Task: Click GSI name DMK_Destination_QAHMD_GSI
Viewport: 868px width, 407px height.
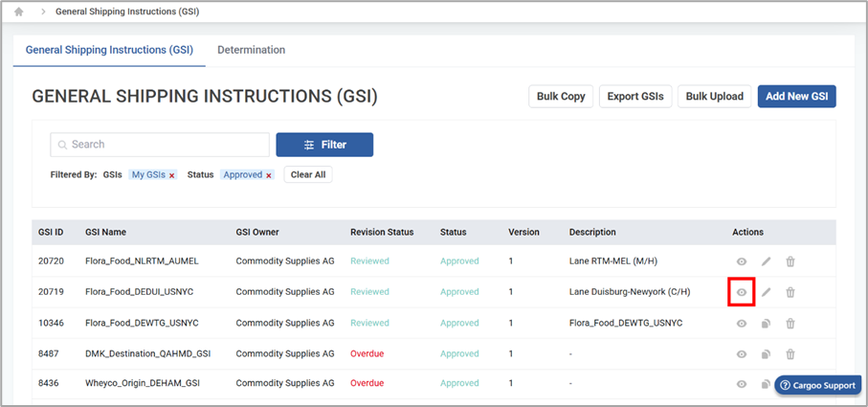Action: [x=147, y=353]
